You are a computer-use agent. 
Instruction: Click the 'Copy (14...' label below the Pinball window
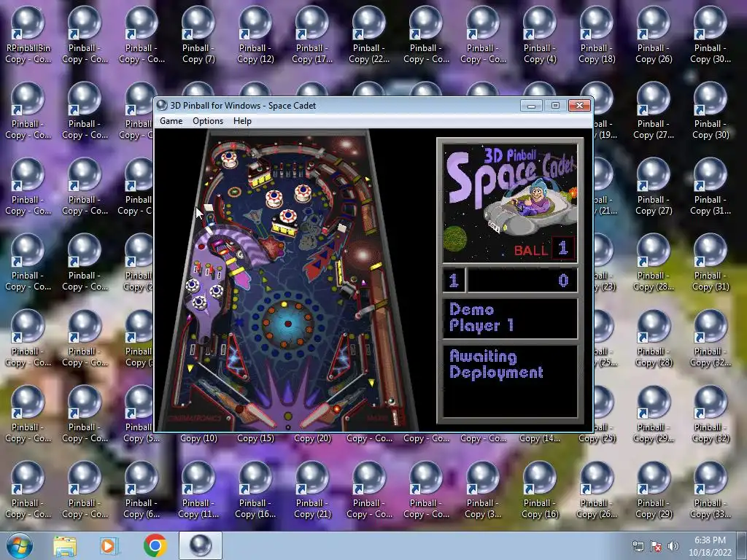[x=540, y=438]
